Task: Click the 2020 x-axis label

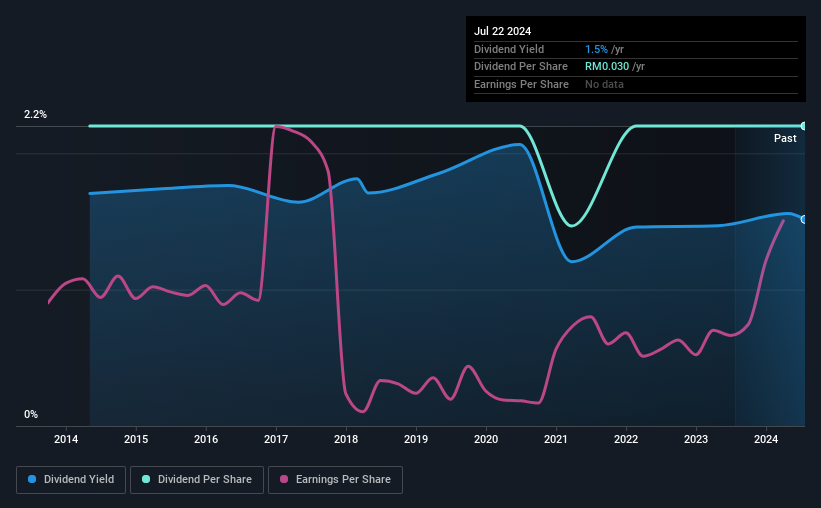Action: click(486, 439)
